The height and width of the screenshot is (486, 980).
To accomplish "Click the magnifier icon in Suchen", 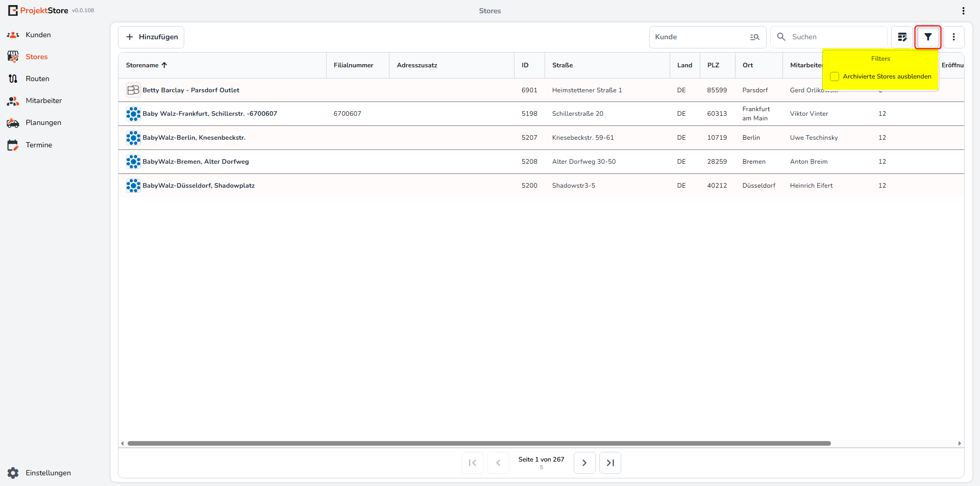I will click(x=781, y=37).
